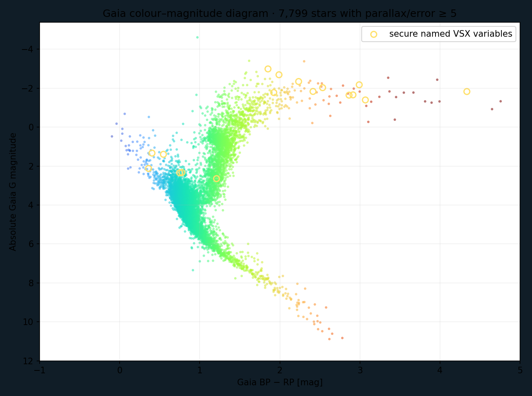532x396 pixels.
Task: Click the 'Gaia BP − RP [mag]' axis label
Action: click(280, 383)
